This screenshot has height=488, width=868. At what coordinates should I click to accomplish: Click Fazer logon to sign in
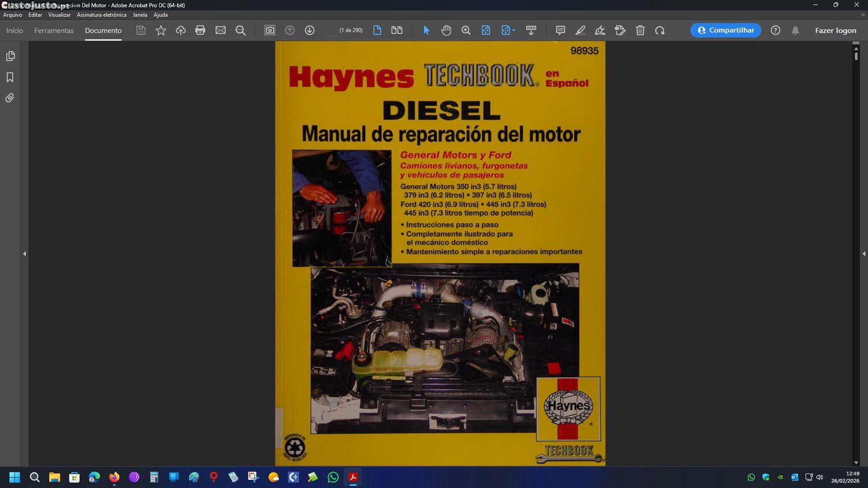click(x=835, y=31)
